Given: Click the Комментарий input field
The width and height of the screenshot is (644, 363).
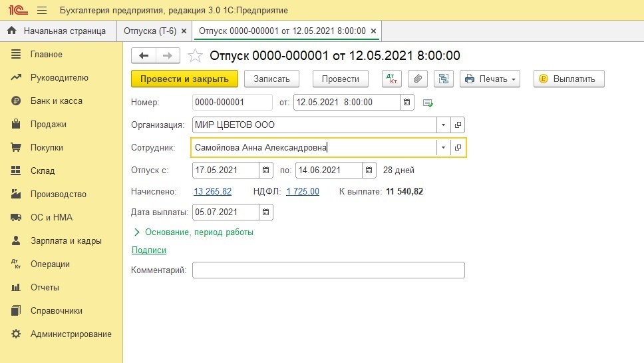Looking at the screenshot, I should coord(329,270).
